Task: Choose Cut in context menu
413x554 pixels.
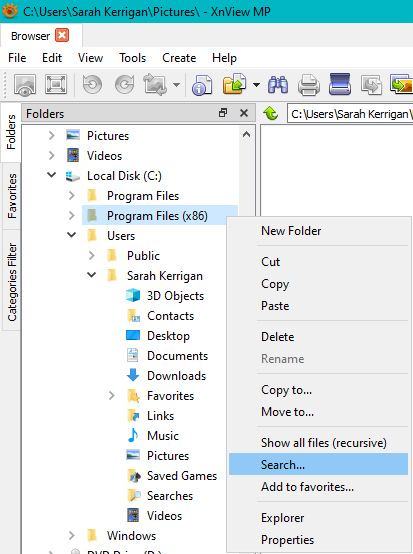Action: click(x=318, y=262)
